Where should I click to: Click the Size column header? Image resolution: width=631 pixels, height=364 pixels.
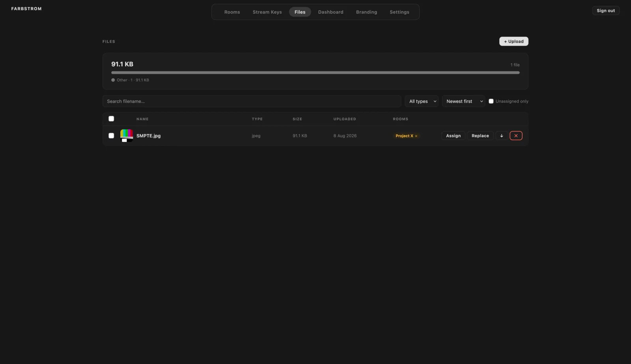pyautogui.click(x=297, y=119)
